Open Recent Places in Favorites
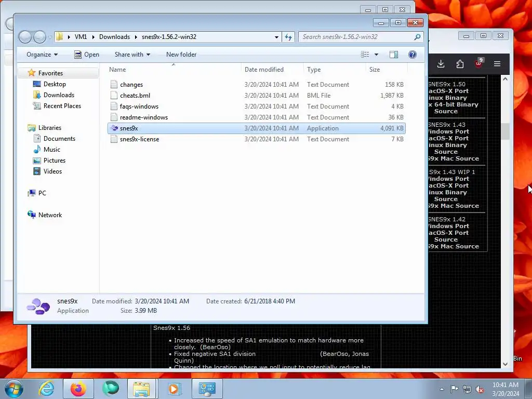The height and width of the screenshot is (399, 532). (62, 105)
